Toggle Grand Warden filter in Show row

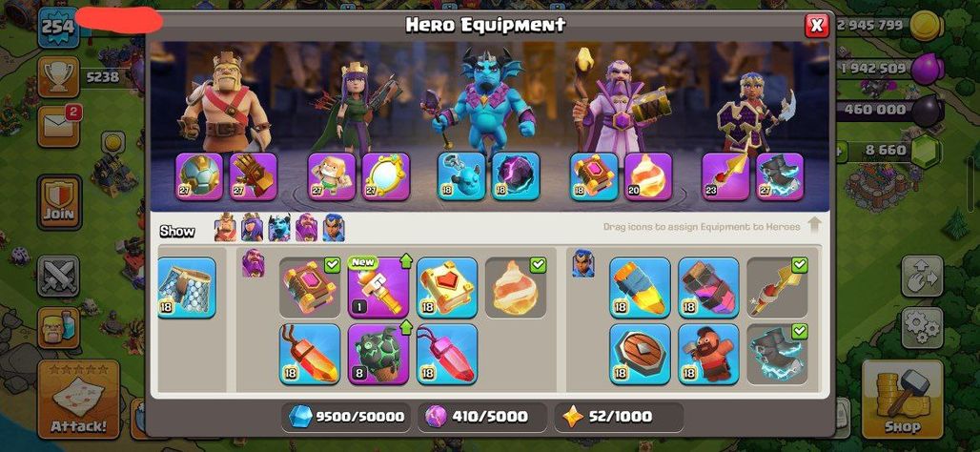pyautogui.click(x=306, y=228)
